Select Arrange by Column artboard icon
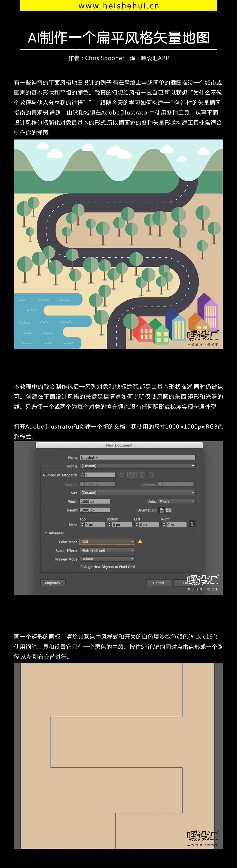 point(141,475)
